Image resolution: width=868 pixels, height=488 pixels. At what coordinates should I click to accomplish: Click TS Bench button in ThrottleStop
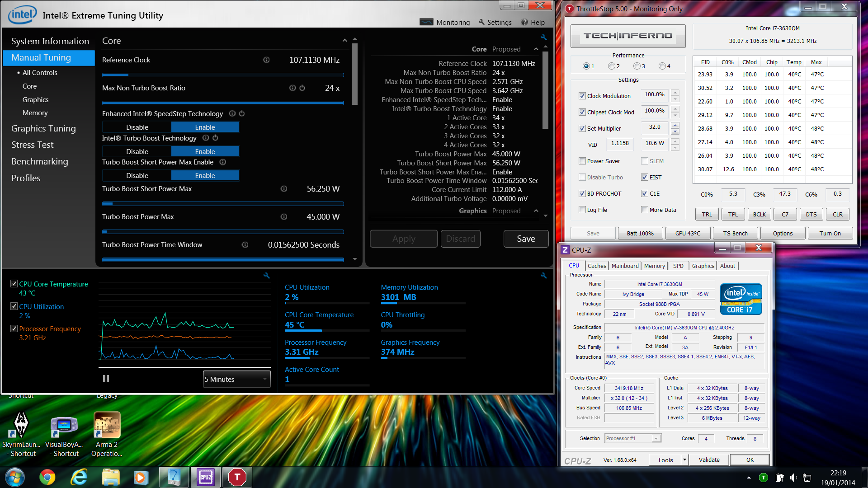point(735,233)
